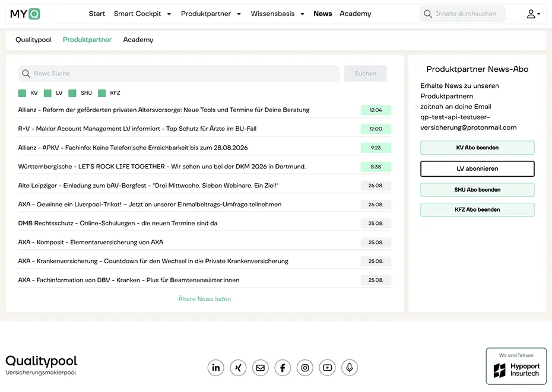Open the YouTube social icon
This screenshot has height=392, width=552.
(328, 368)
